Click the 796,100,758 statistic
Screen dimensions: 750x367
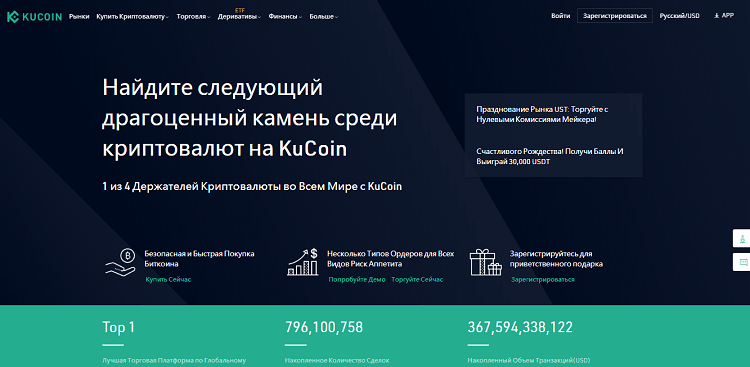tap(324, 327)
